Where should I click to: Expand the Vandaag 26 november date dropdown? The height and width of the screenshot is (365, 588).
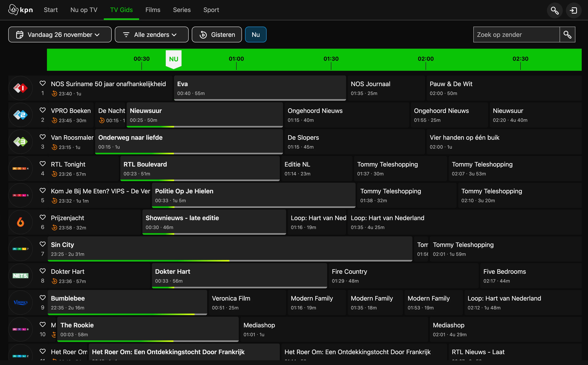(x=60, y=34)
